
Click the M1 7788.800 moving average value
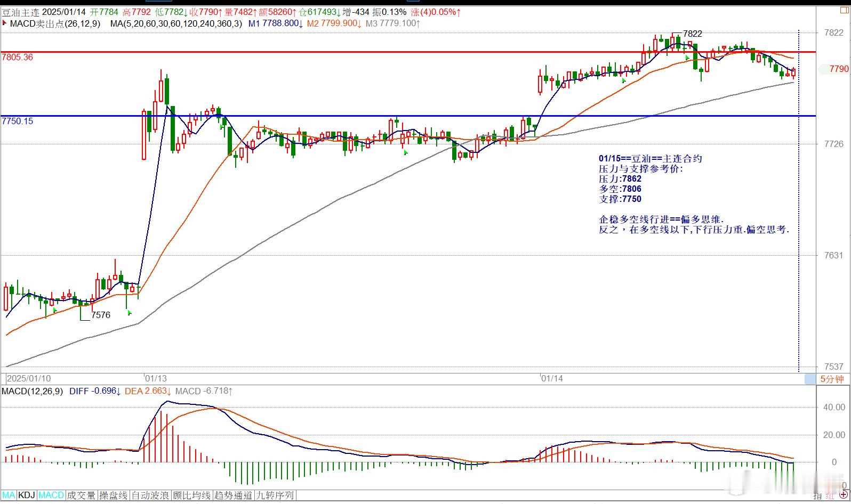click(276, 23)
